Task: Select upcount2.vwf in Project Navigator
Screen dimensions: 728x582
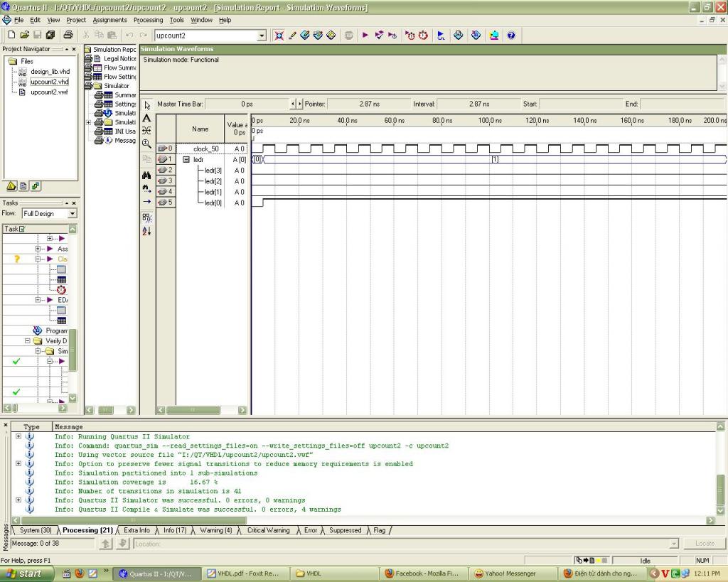Action: click(49, 92)
